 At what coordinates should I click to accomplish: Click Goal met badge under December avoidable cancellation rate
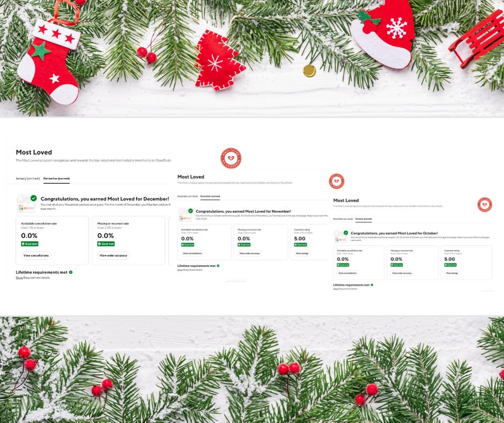[29, 244]
